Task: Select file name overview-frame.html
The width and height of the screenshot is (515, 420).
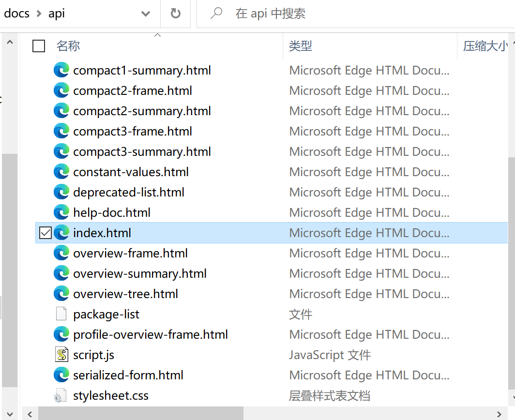Action: pyautogui.click(x=130, y=253)
